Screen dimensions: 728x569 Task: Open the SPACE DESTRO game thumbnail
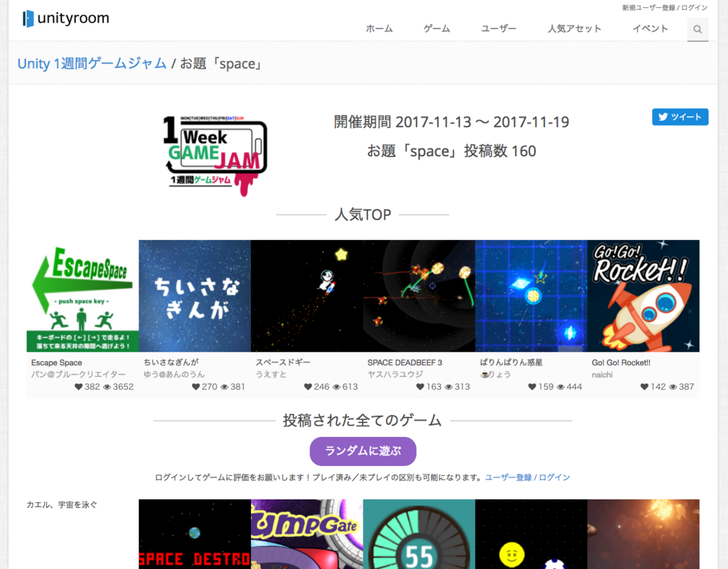point(195,534)
